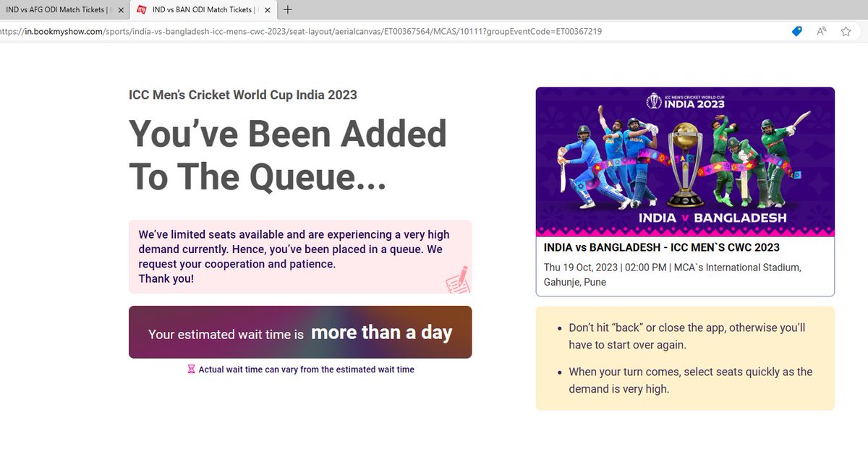Click the 'We've limited seats available' notice text
The image size is (868, 470).
[294, 257]
